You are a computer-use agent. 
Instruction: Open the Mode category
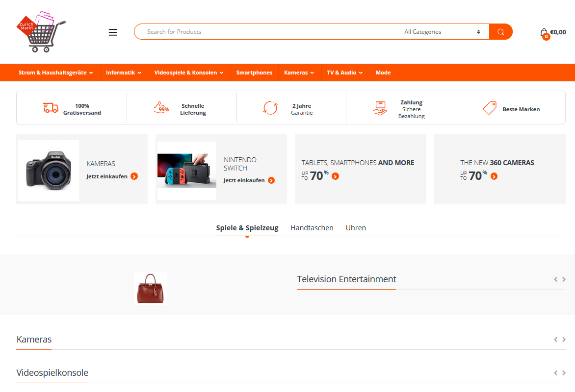tap(383, 73)
